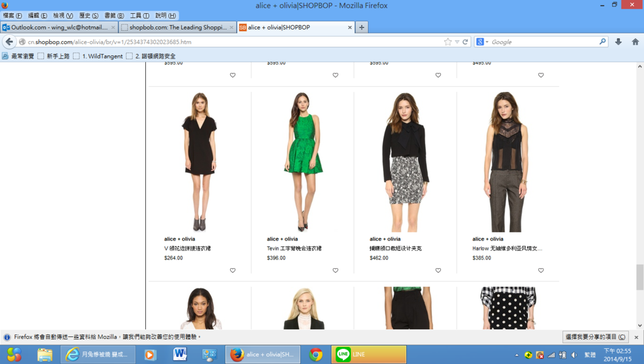This screenshot has height=364, width=644.
Task: Switch to shopbob.com Leading Shopping tab
Action: (177, 27)
